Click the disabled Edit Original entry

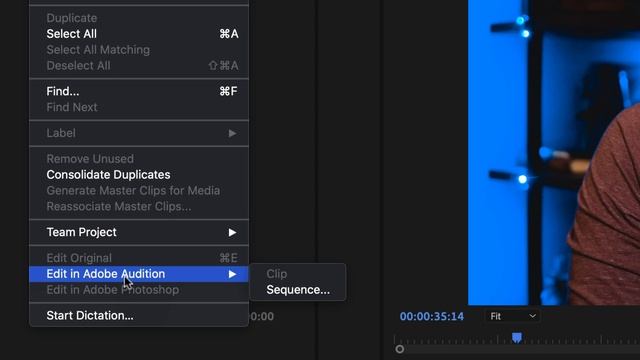[x=139, y=258]
